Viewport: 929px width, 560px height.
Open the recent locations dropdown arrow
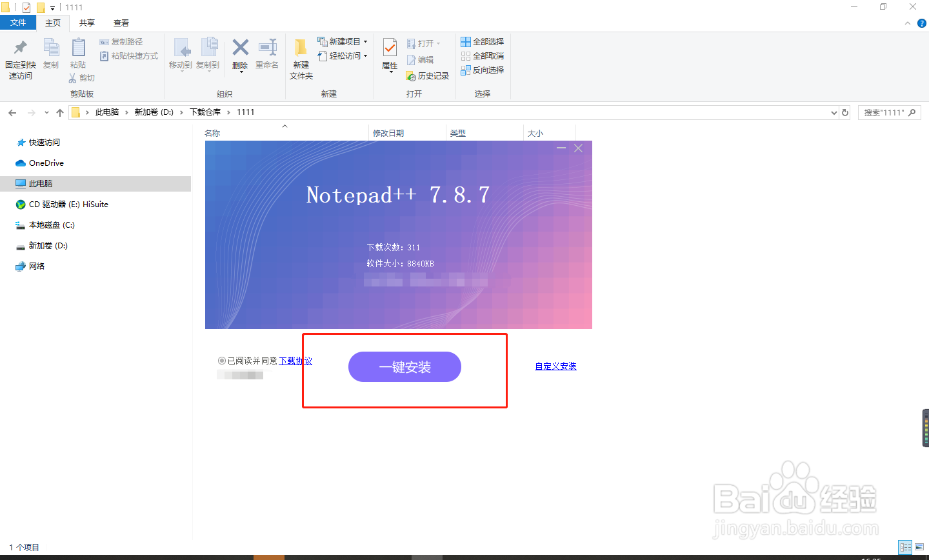click(46, 113)
